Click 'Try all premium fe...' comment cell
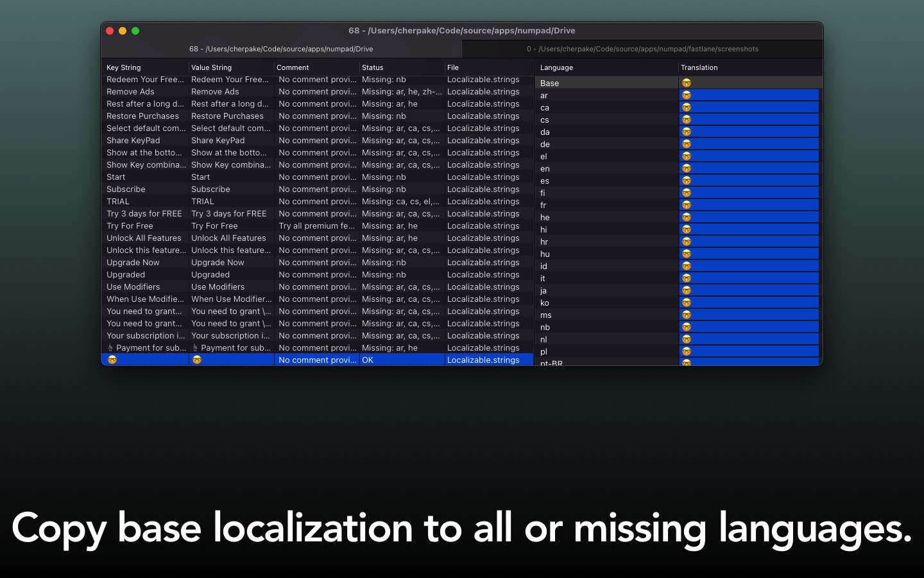The height and width of the screenshot is (578, 924). (316, 226)
